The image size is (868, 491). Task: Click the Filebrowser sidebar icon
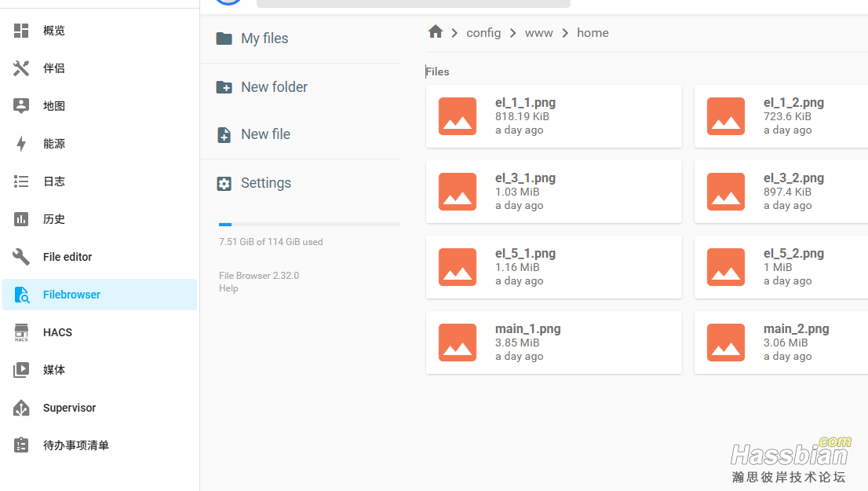pyautogui.click(x=21, y=295)
